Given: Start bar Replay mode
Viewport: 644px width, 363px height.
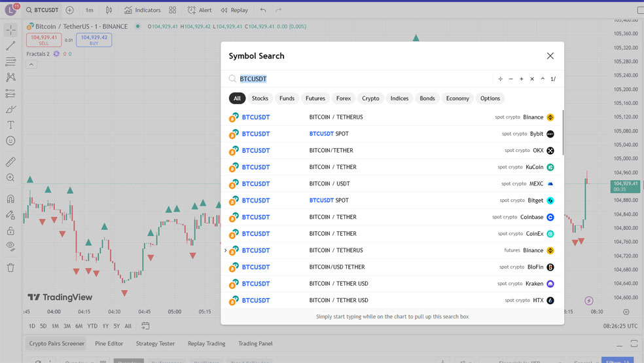Looking at the screenshot, I should [x=234, y=10].
